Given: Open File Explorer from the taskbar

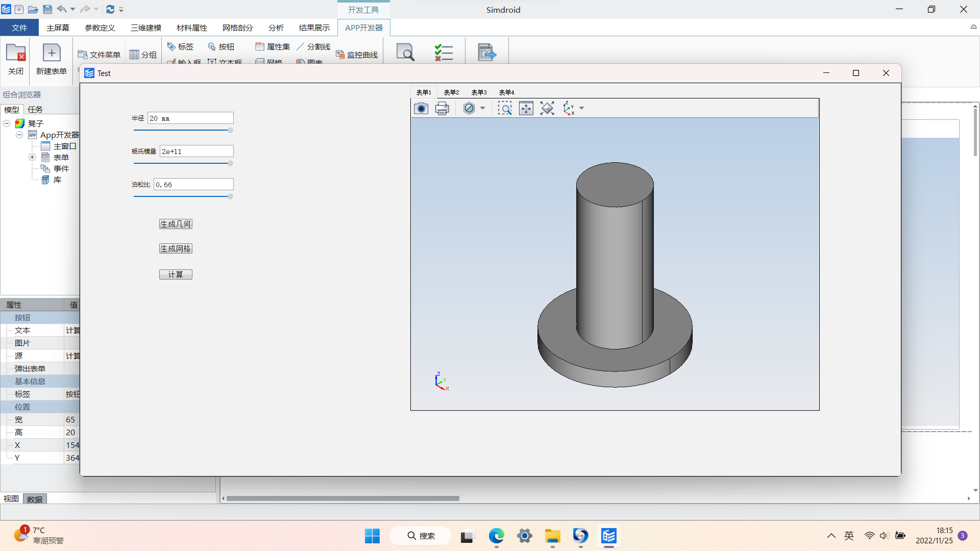Looking at the screenshot, I should click(552, 536).
